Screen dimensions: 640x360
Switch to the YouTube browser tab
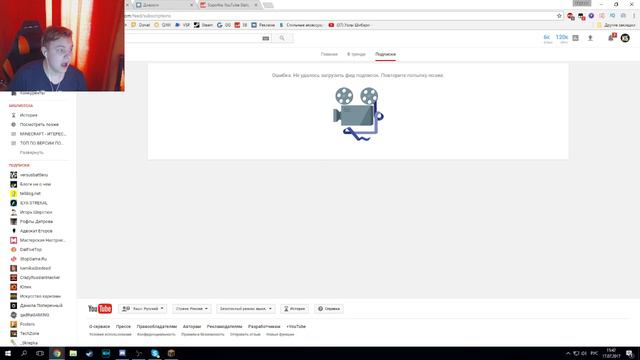point(229,5)
